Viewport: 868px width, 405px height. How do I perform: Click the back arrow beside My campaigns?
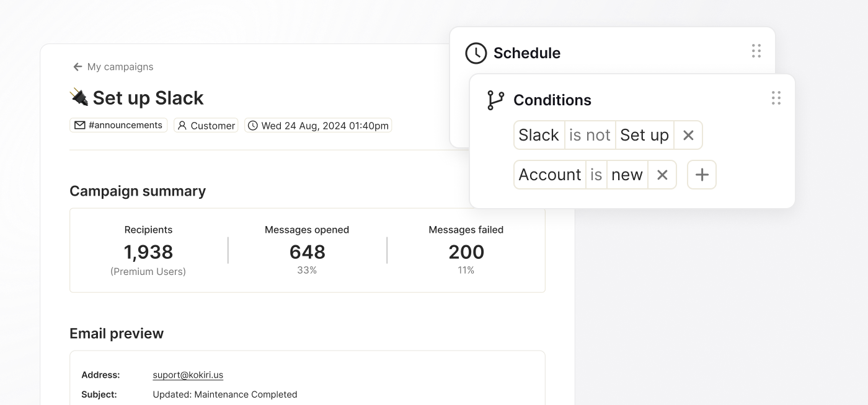tap(77, 67)
